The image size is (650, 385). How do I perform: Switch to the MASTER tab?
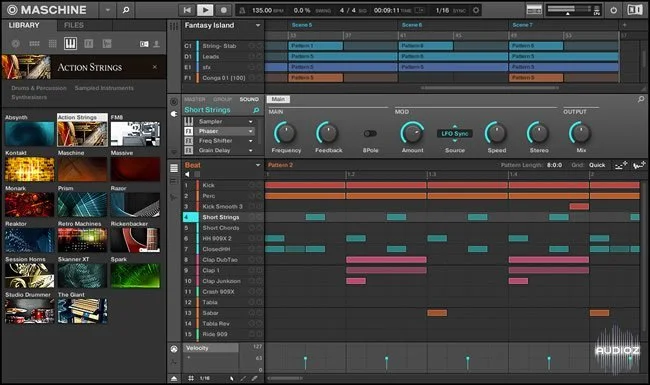pos(194,99)
